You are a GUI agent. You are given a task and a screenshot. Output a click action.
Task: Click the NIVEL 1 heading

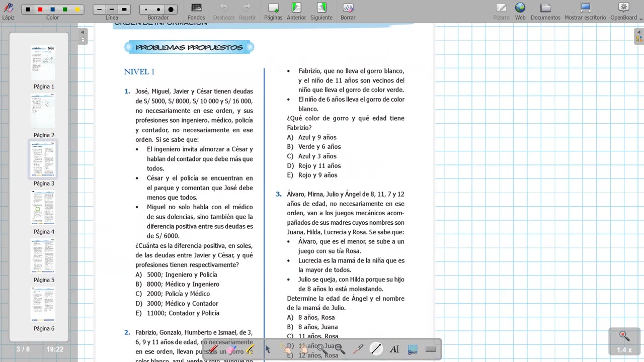[x=139, y=72]
